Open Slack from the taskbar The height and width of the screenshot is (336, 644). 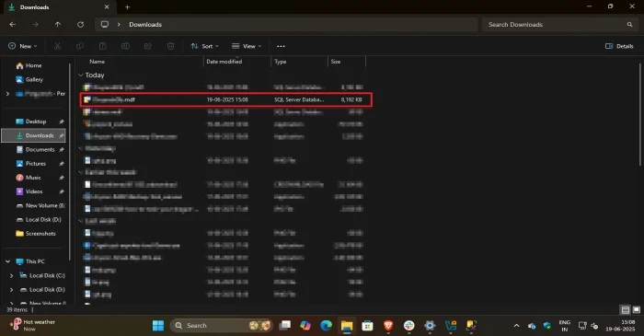(408, 325)
